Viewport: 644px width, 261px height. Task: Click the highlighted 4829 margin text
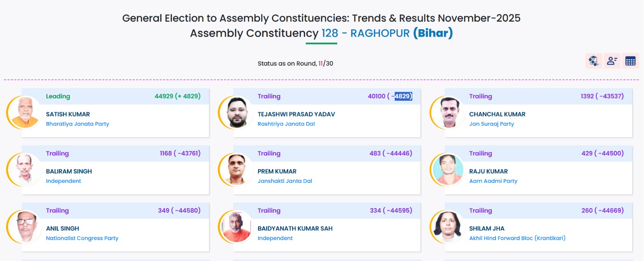402,96
